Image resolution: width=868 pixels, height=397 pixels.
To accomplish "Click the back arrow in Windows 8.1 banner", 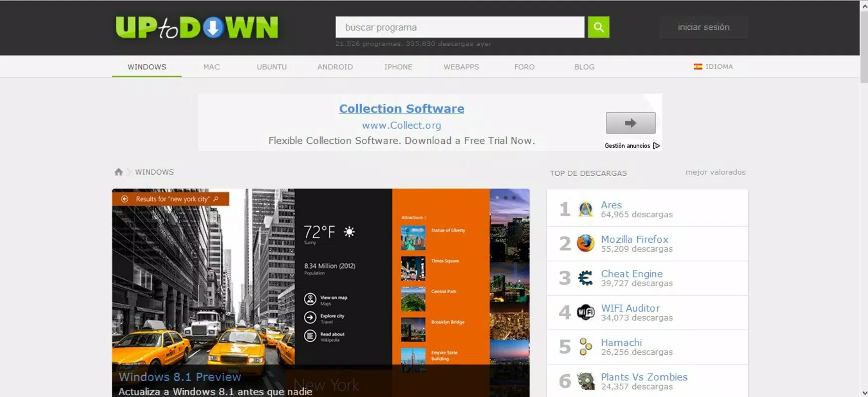I will click(125, 199).
